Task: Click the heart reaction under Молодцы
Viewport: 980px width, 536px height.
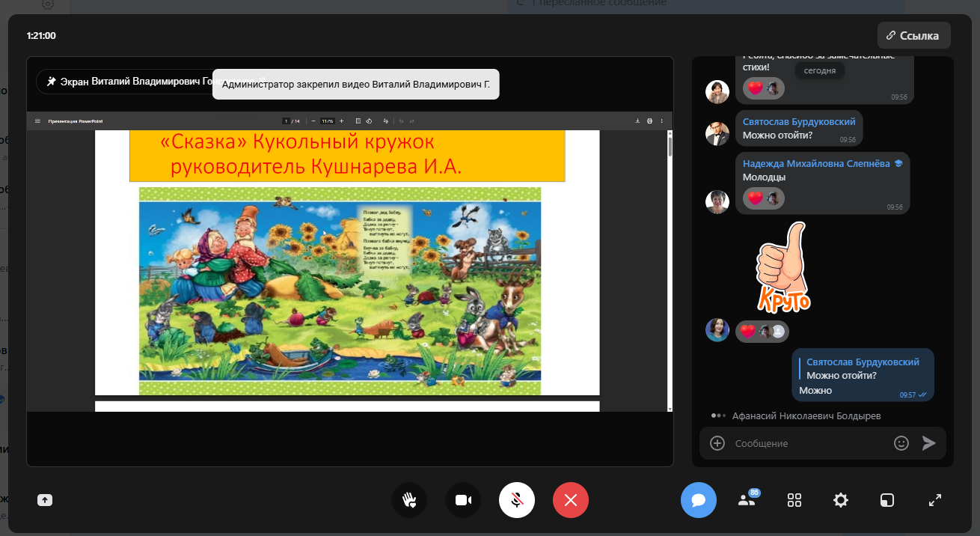Action: pos(756,198)
